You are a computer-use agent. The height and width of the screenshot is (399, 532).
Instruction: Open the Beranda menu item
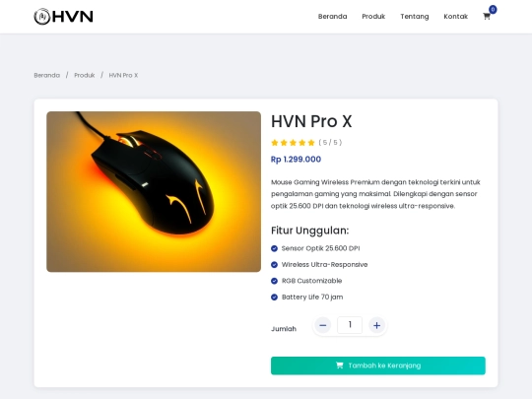pyautogui.click(x=333, y=17)
